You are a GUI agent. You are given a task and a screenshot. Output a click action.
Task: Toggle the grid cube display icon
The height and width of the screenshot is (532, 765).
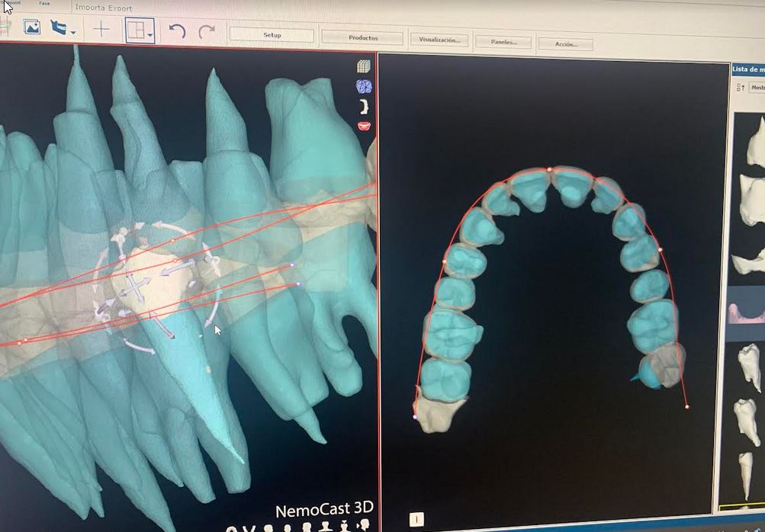pyautogui.click(x=364, y=66)
